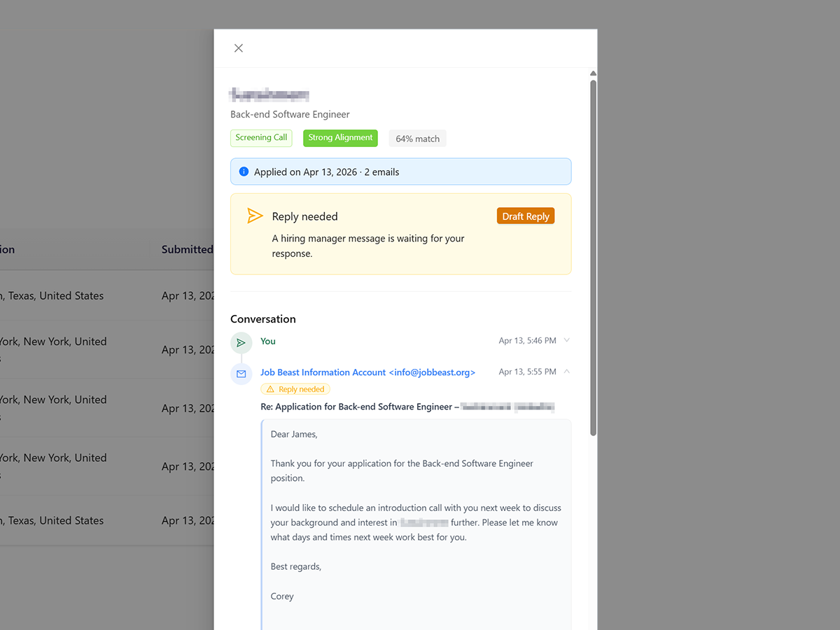Click the paper plane icon beside Reply needed
840x630 pixels.
(255, 215)
